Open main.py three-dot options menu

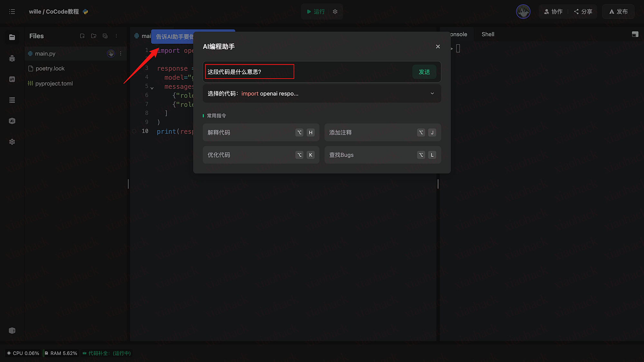click(x=121, y=53)
